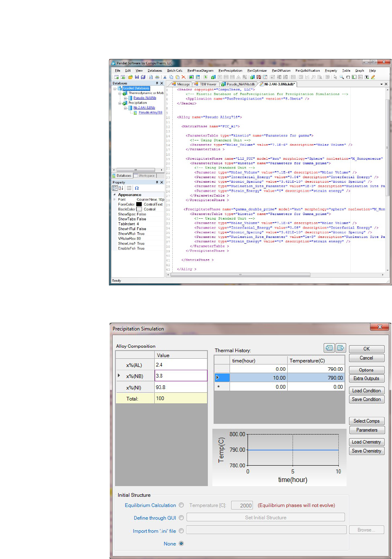Close the Databases panel

click(162, 83)
